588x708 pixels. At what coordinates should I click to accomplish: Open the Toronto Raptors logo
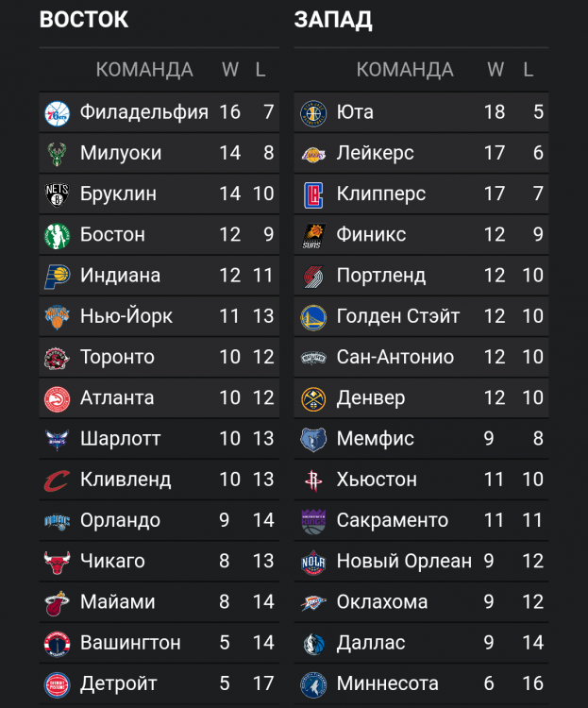58,358
